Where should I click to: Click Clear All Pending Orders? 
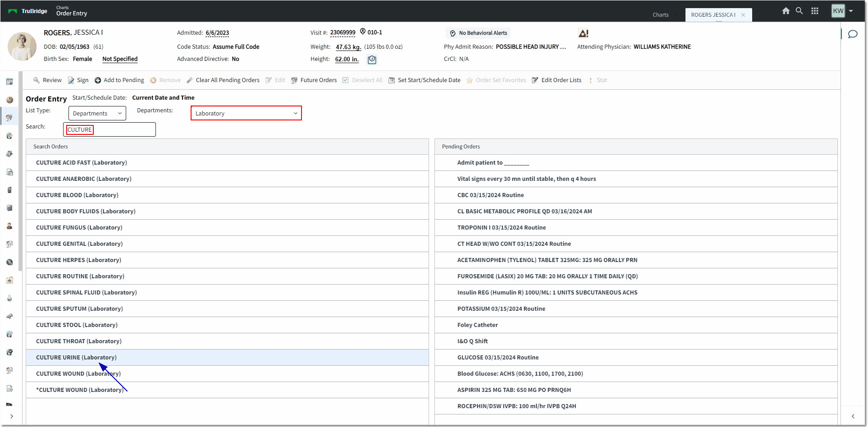pos(223,80)
